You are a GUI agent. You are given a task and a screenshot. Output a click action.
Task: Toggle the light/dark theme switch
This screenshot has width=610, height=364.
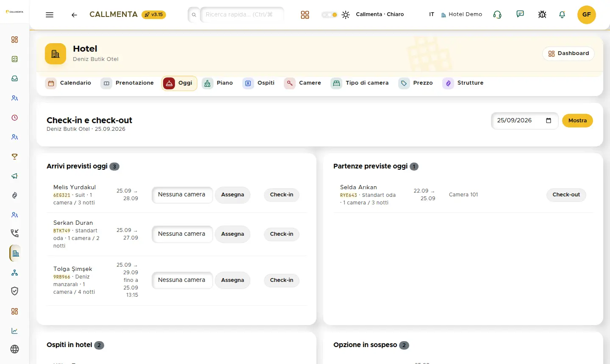pyautogui.click(x=329, y=15)
